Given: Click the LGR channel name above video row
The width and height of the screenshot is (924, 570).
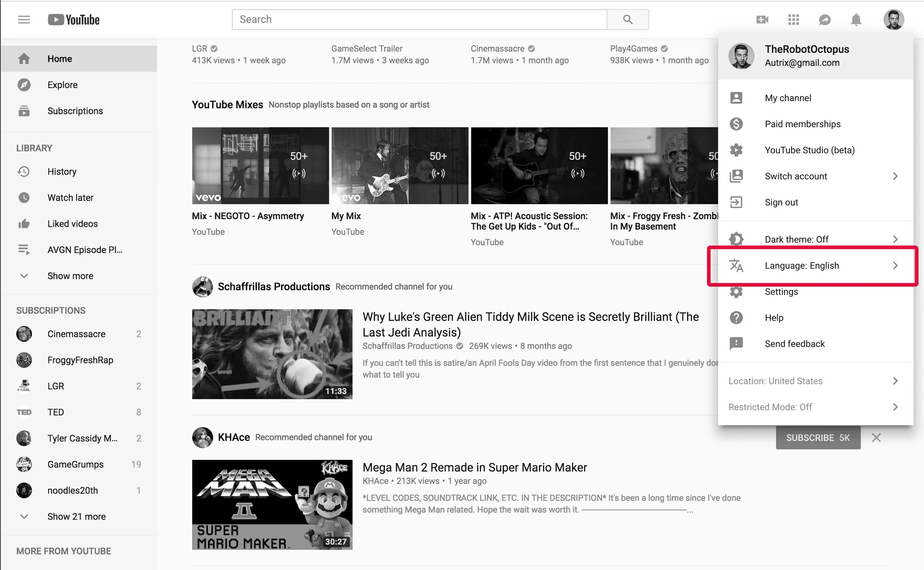Looking at the screenshot, I should coord(199,48).
